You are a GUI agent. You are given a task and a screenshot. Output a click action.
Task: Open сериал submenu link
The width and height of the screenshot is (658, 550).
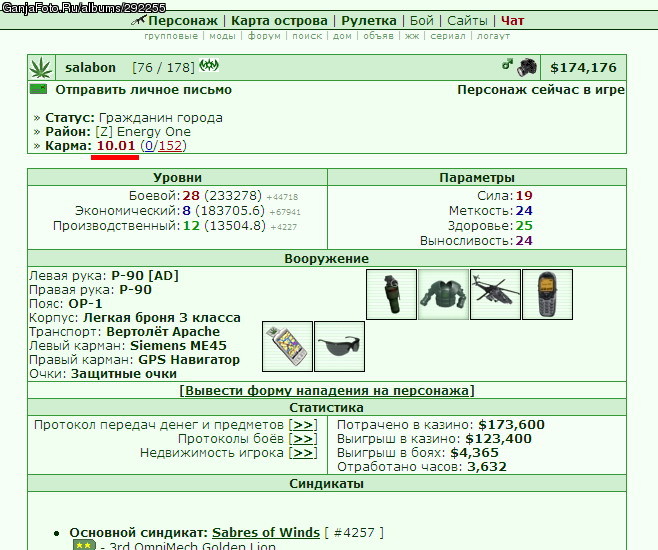tap(448, 36)
